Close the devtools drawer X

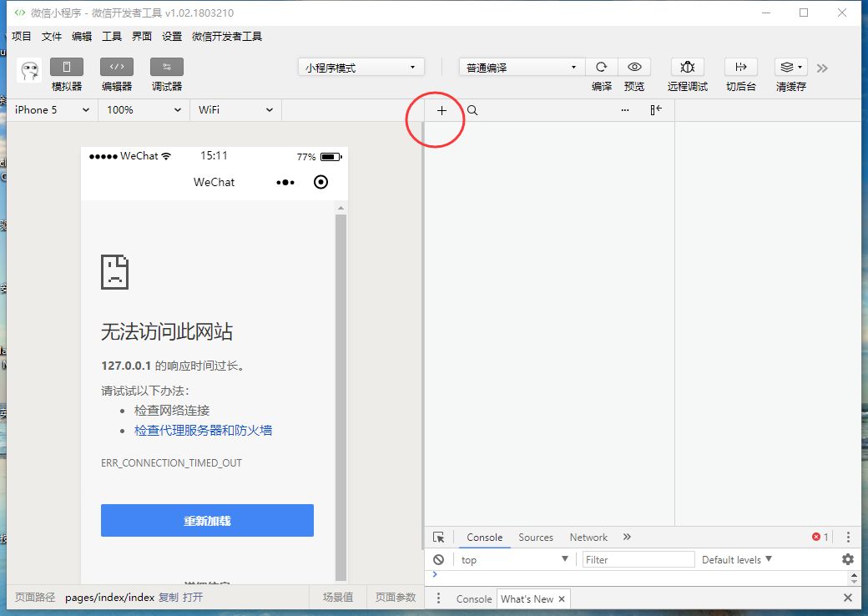click(847, 598)
